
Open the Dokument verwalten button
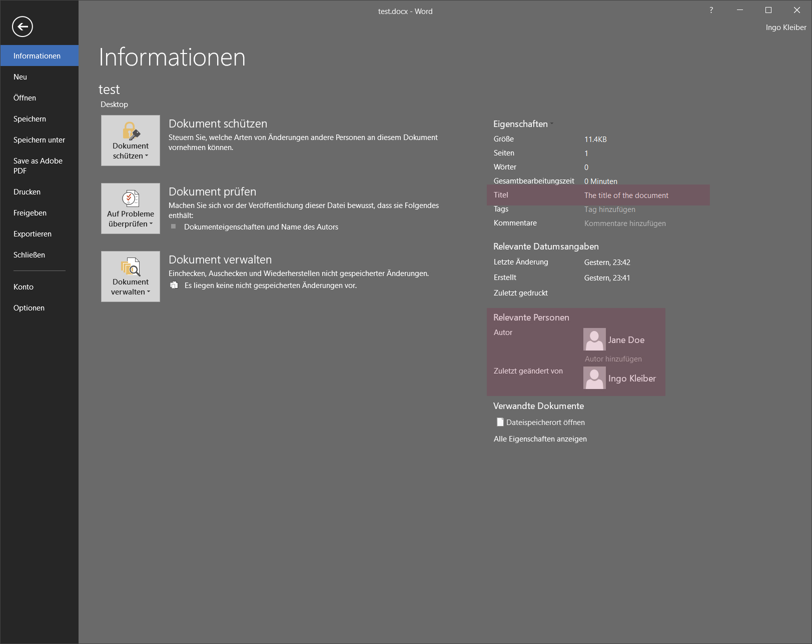point(131,276)
